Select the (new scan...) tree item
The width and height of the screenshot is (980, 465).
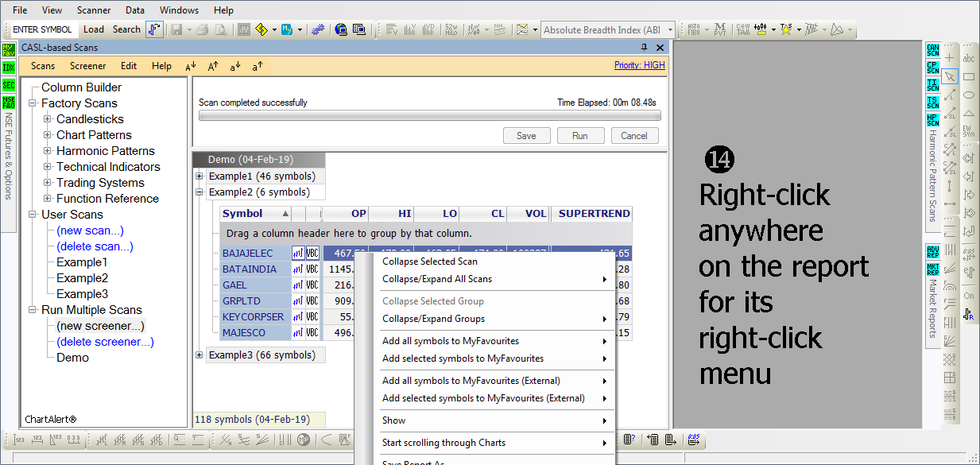coord(90,231)
